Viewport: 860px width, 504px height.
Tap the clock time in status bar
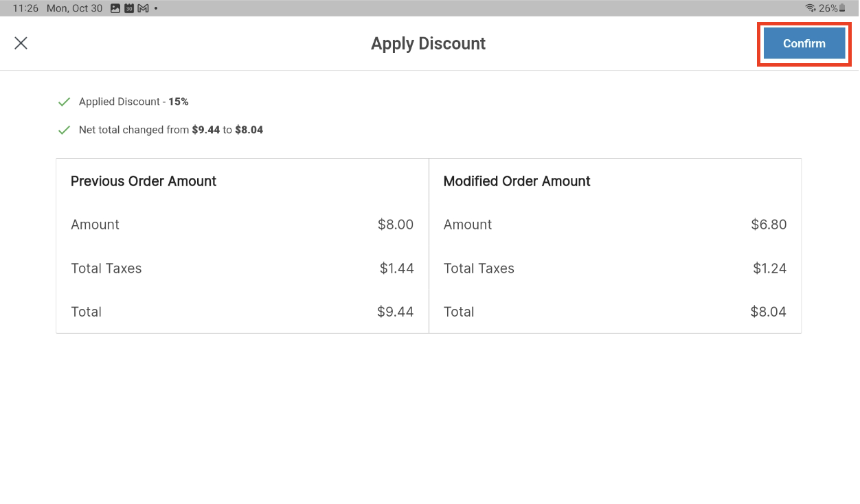[x=25, y=8]
